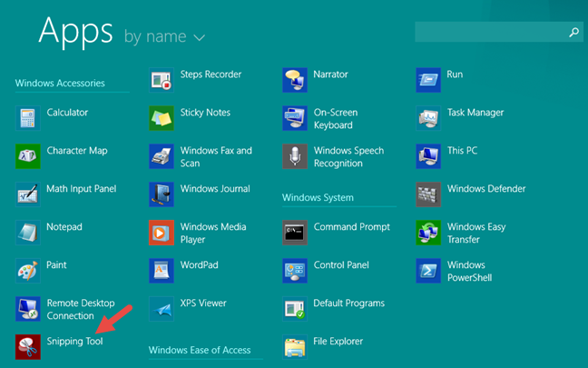The image size is (588, 368).
Task: Click the apps search input field
Action: point(499,32)
